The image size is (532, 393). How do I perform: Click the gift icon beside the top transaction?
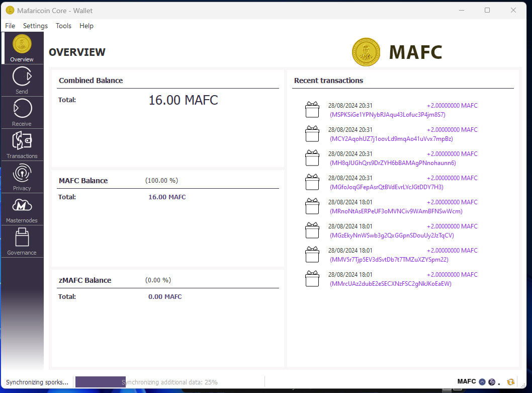(x=312, y=109)
